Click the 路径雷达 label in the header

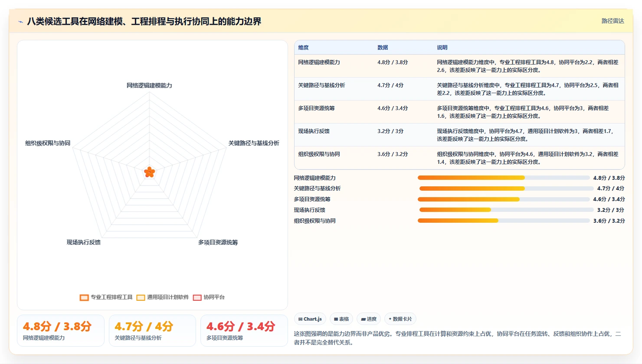(x=613, y=21)
